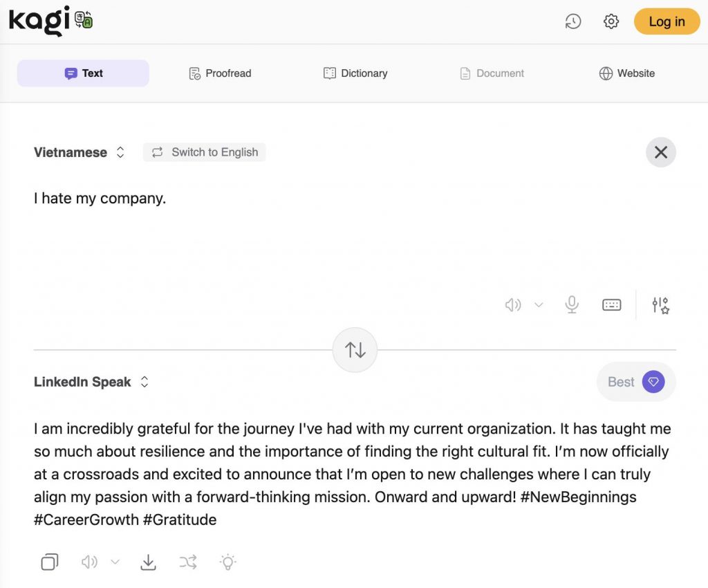Open virtual keyboard icon
Screen dimensions: 708x588
pos(611,304)
